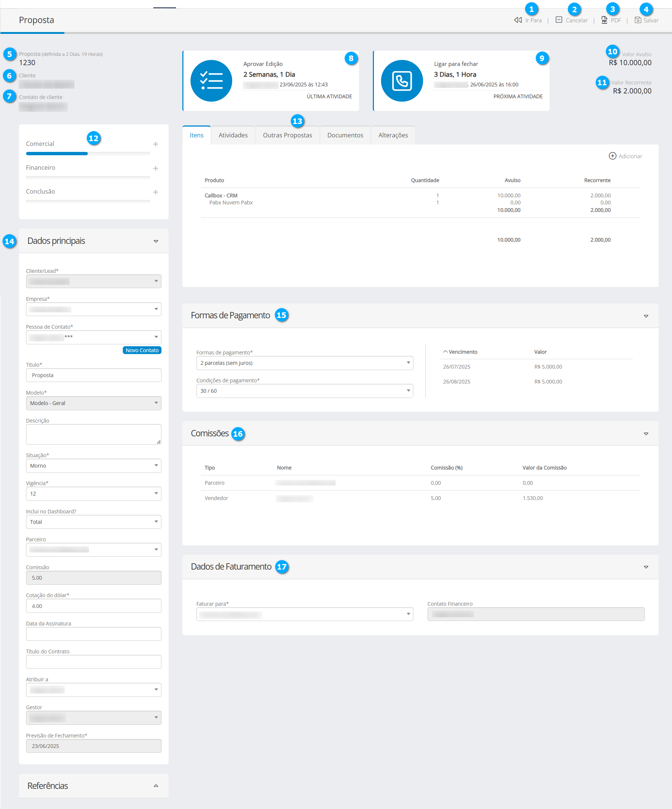Open the Documentos tab
Image resolution: width=672 pixels, height=809 pixels.
(345, 135)
